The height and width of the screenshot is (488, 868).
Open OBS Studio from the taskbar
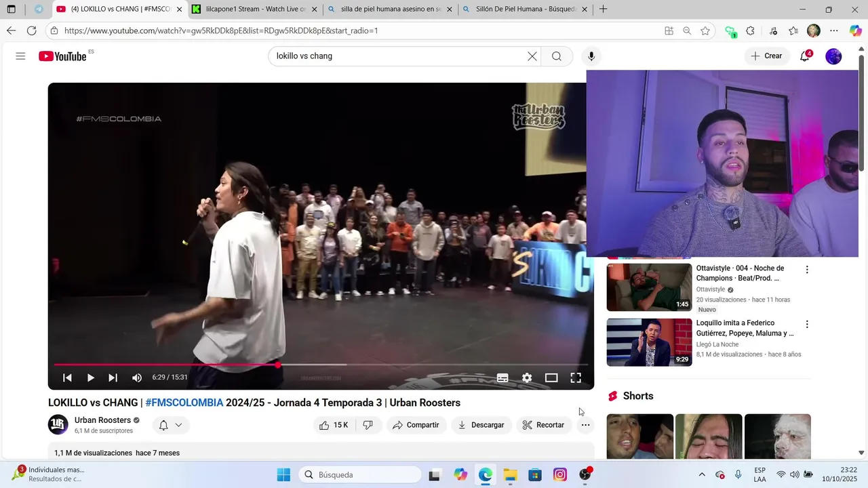[585, 474]
